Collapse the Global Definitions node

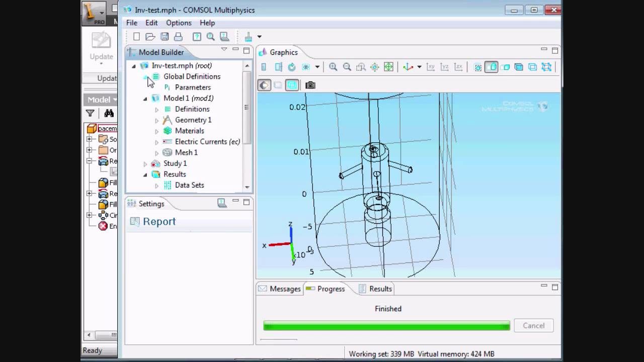coord(145,77)
